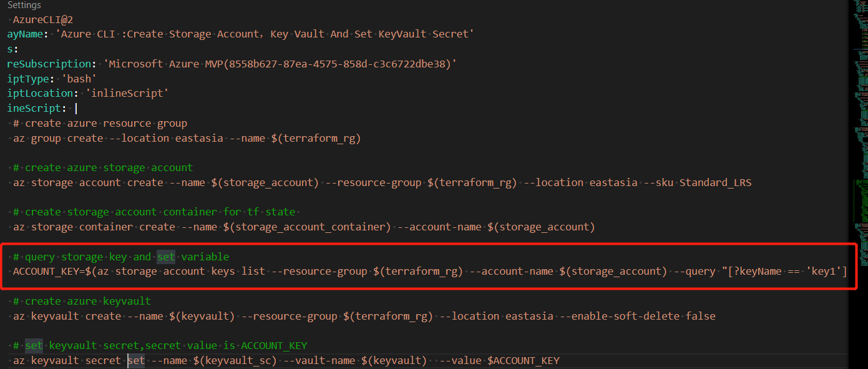Place cursor on AzureCLI@2 task name
Viewport: 868px width, 369px height.
(x=42, y=20)
